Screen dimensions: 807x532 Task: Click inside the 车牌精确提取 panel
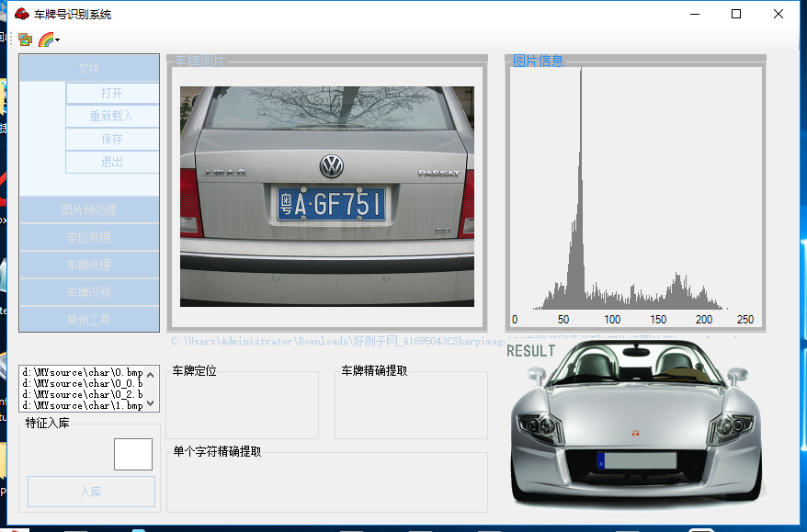pyautogui.click(x=411, y=406)
